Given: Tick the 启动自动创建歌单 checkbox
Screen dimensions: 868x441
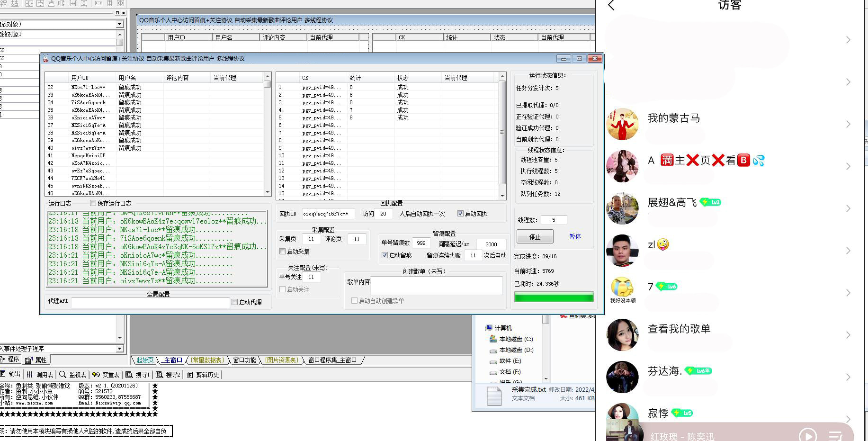Looking at the screenshot, I should tap(354, 301).
